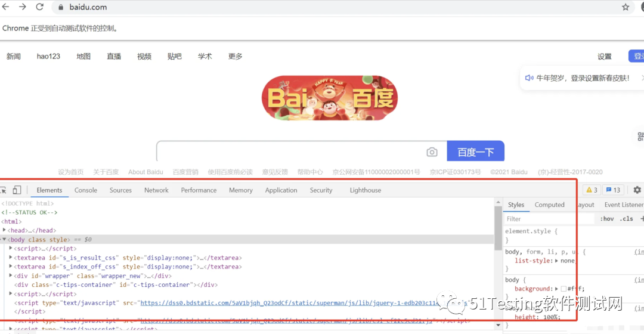
Task: Click the padlock site info icon
Action: (61, 7)
